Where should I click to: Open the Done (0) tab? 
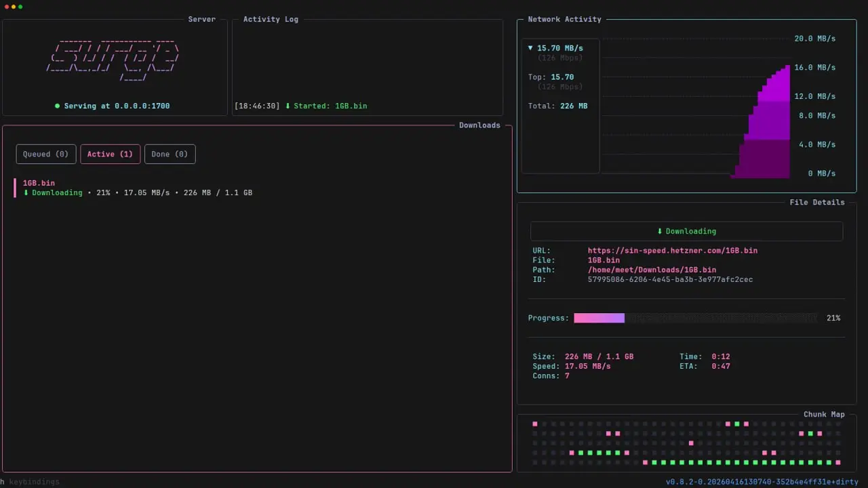[170, 154]
